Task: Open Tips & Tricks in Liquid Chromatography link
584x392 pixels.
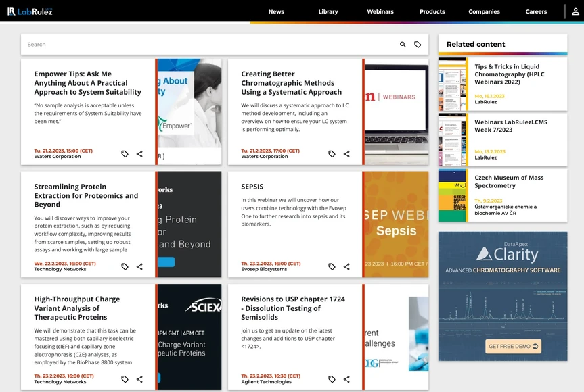Action: pyautogui.click(x=507, y=74)
